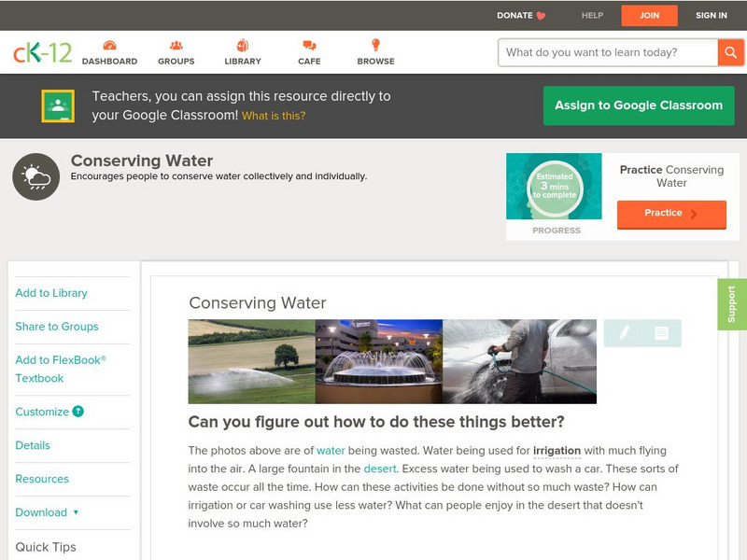
Task: Select the highlighter pen tool icon
Action: 624,332
